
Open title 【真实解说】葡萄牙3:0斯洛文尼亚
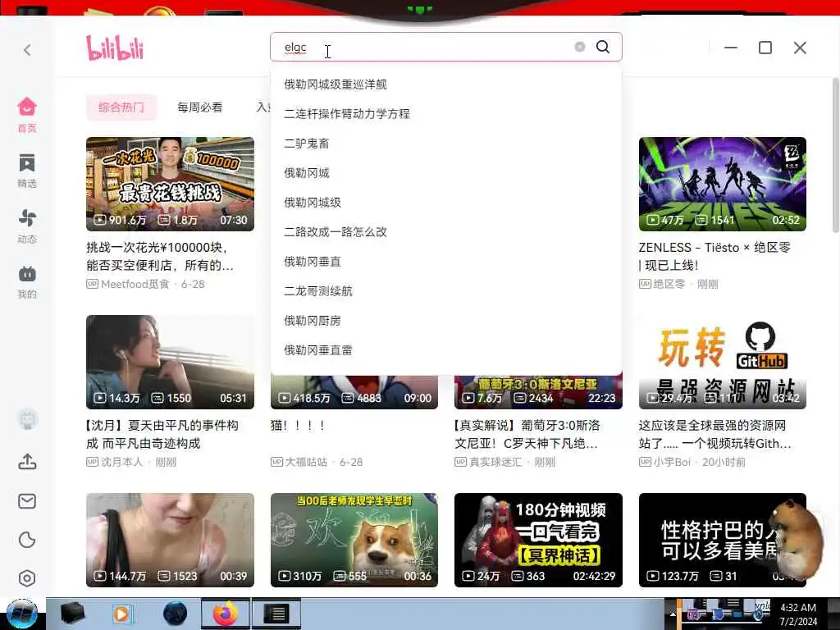[x=527, y=435]
